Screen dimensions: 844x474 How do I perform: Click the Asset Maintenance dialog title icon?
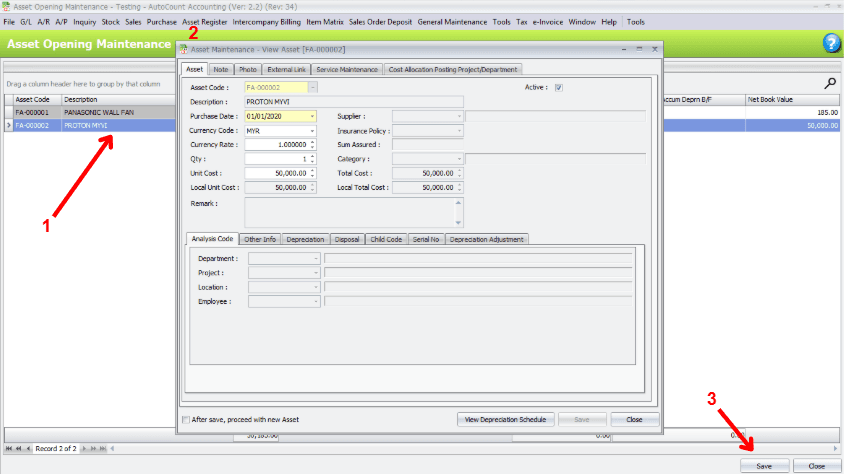coord(183,49)
